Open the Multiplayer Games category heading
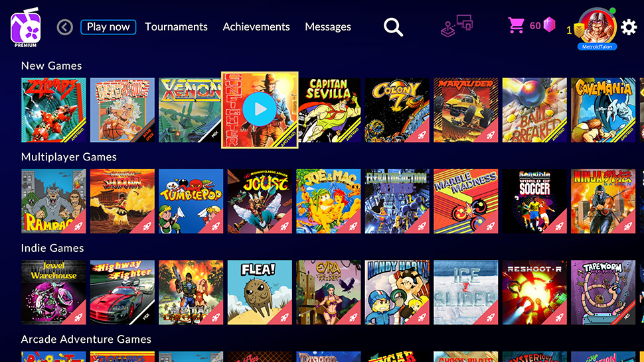The image size is (644, 362). tap(69, 157)
